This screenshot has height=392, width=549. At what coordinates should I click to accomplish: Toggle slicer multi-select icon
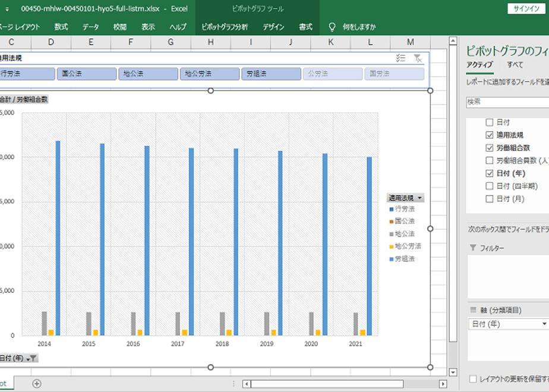click(400, 58)
